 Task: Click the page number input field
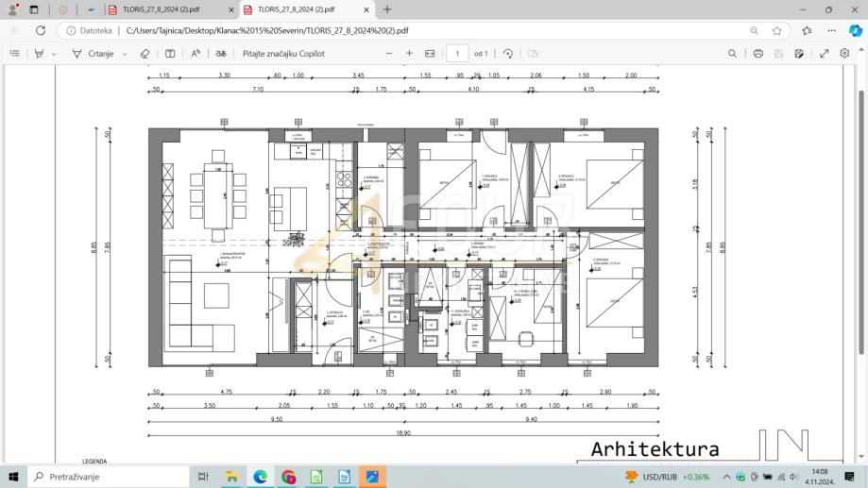pyautogui.click(x=457, y=54)
